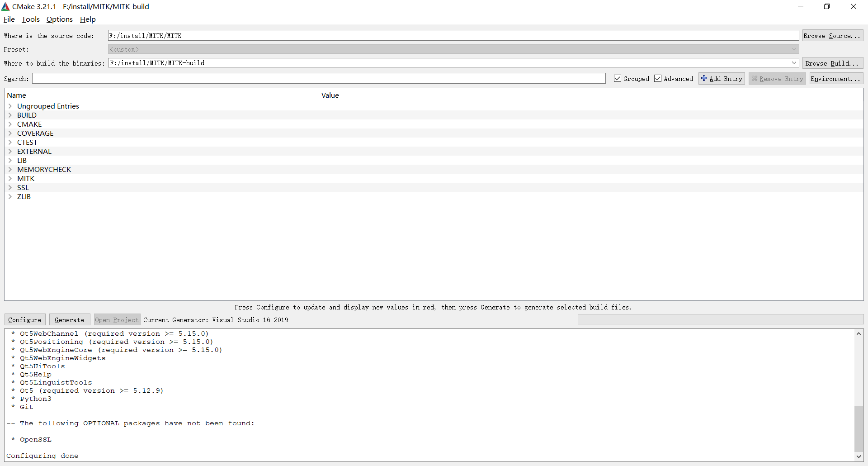Select the MITK tree row label
Viewport: 868px width, 466px height.
coord(26,178)
